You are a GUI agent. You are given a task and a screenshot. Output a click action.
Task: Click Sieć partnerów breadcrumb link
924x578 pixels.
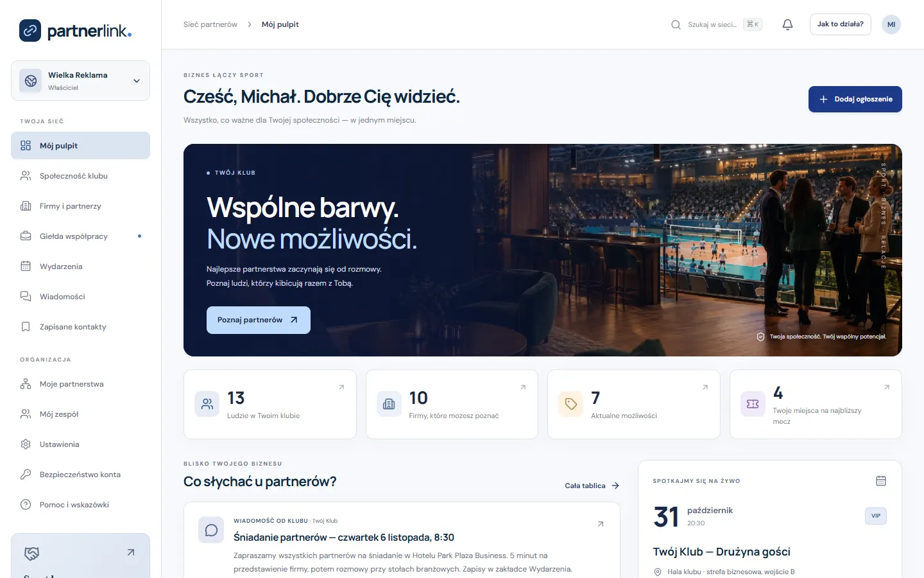coord(210,24)
